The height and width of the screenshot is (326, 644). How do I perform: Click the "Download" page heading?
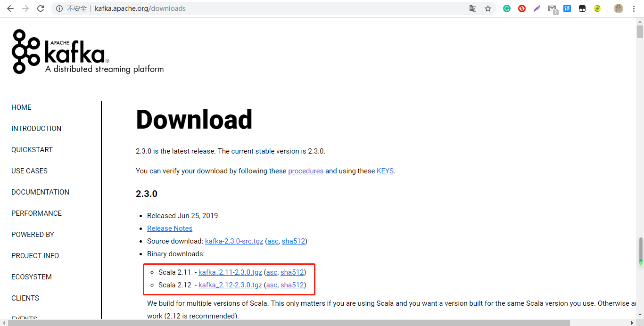[x=194, y=120]
